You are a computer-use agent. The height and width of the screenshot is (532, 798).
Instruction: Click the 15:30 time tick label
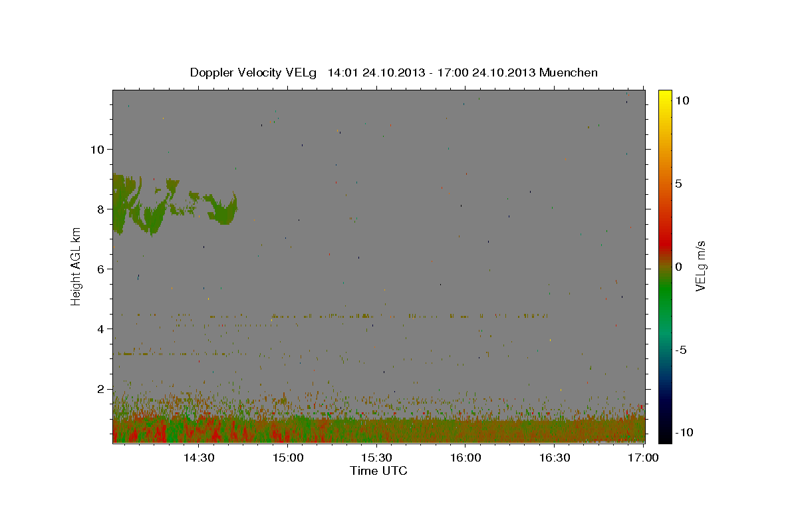point(376,458)
